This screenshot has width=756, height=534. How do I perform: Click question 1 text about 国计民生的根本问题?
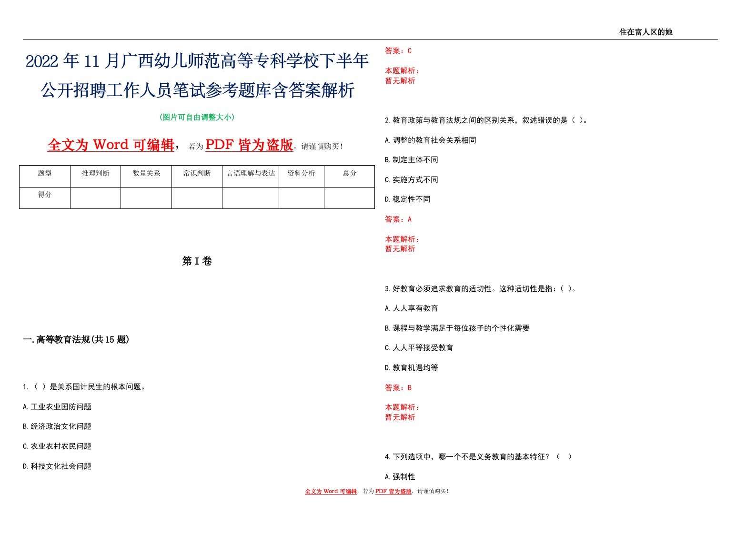84,387
